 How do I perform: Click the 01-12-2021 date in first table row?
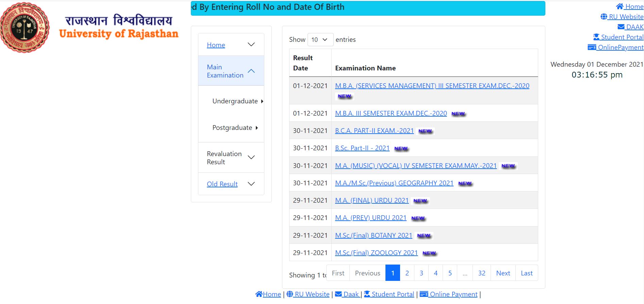coord(310,86)
